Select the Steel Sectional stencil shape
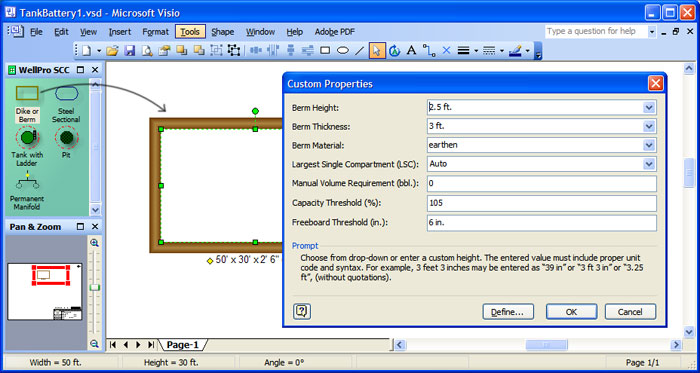 click(66, 104)
